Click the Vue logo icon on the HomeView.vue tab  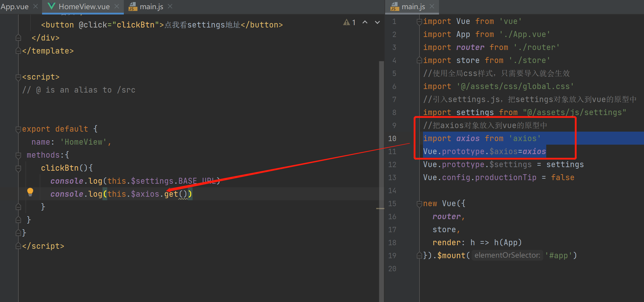52,6
